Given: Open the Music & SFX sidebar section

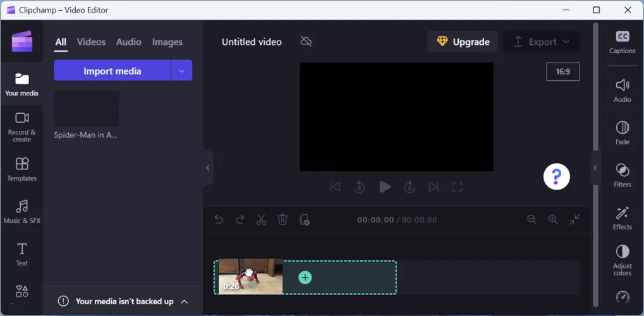Looking at the screenshot, I should [22, 212].
